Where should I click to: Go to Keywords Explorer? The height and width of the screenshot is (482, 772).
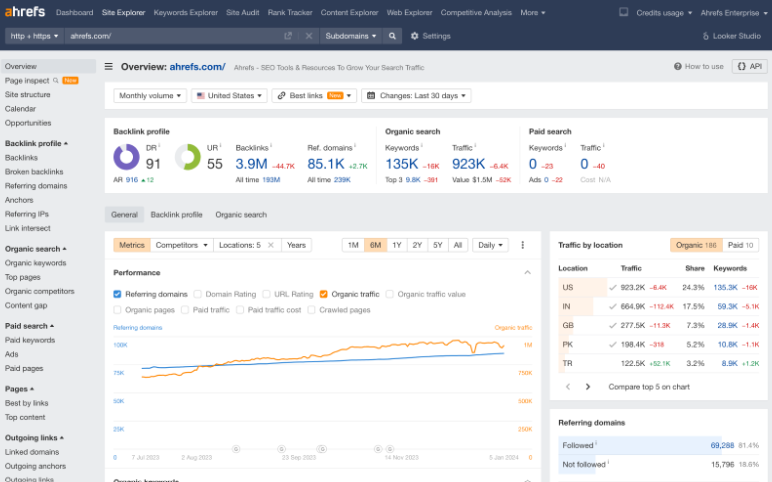pyautogui.click(x=186, y=12)
